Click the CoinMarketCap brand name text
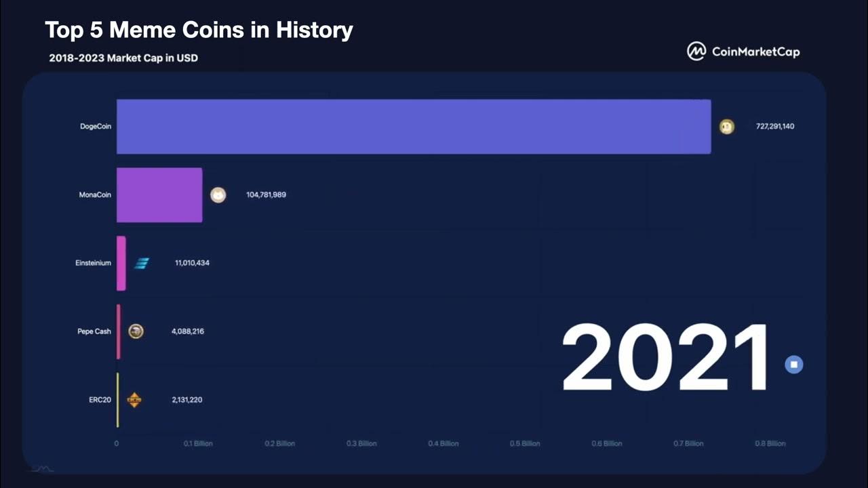 tap(755, 52)
